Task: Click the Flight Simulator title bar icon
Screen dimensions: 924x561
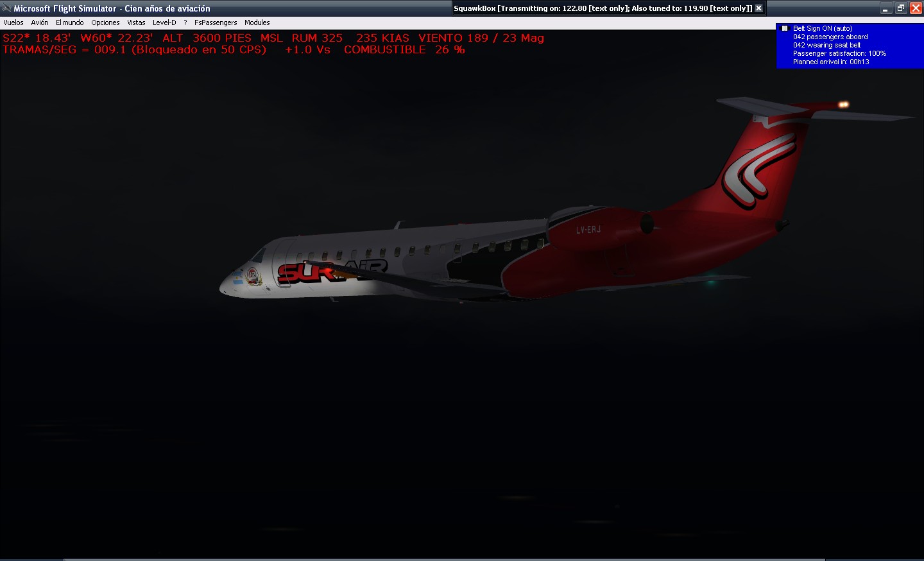Action: 6,8
